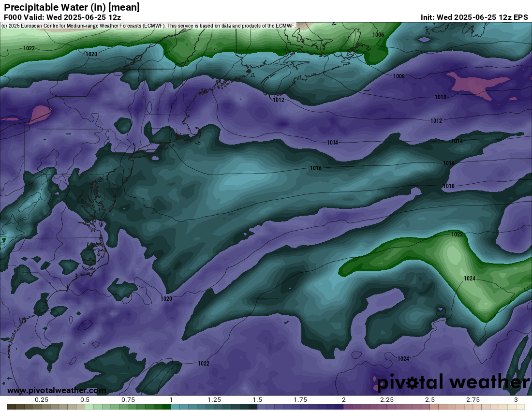Click the 1010 pressure contour label
Viewport: 532px width, 411px height.
click(x=441, y=97)
